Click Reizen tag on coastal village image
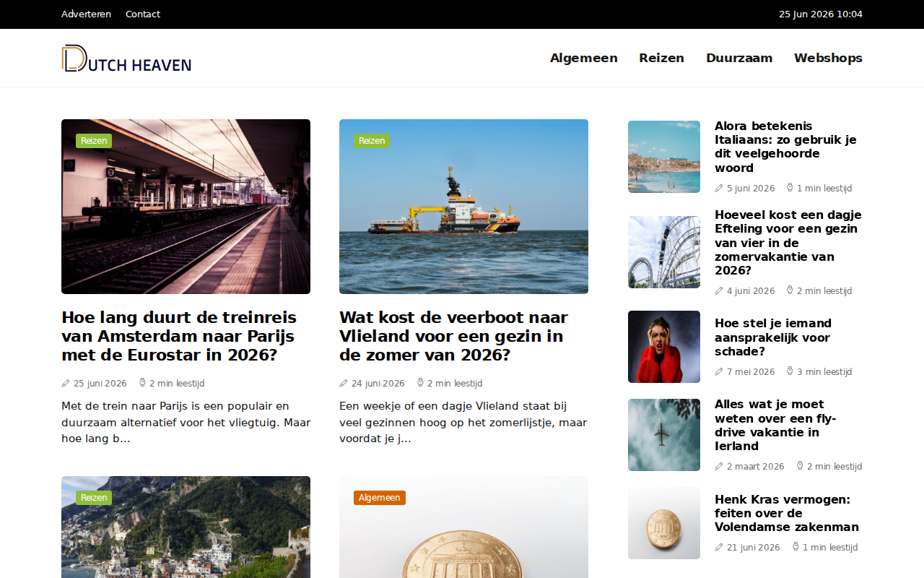924x578 pixels. coord(94,498)
